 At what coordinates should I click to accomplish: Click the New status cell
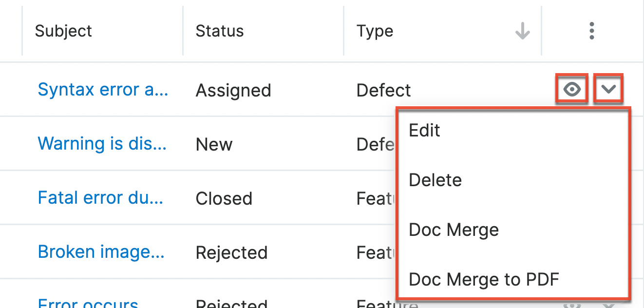tap(214, 145)
